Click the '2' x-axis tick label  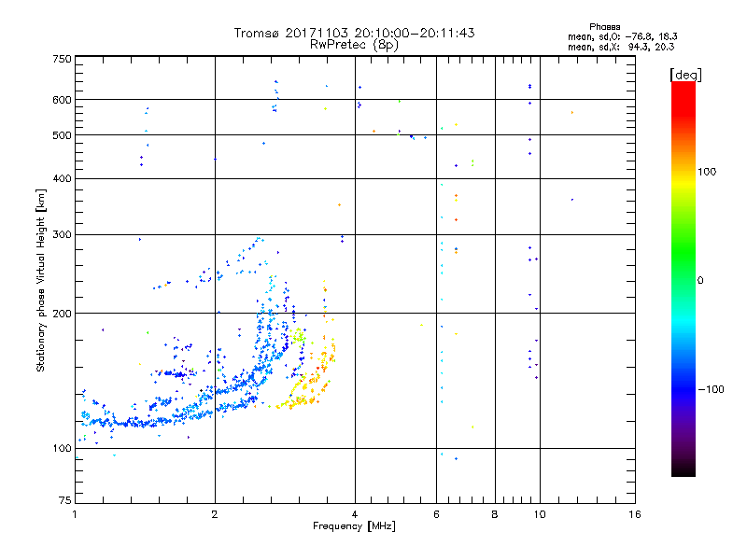pos(215,514)
